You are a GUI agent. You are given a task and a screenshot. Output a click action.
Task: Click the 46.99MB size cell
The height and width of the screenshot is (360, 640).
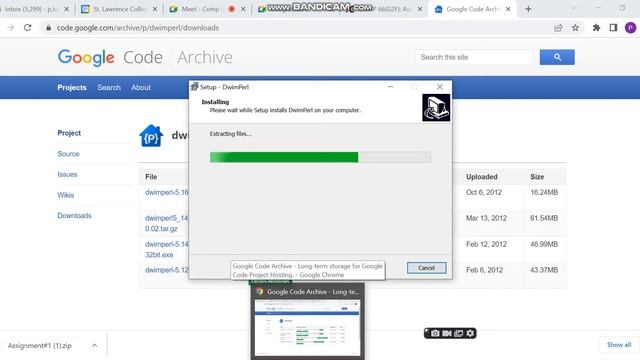[x=544, y=244]
